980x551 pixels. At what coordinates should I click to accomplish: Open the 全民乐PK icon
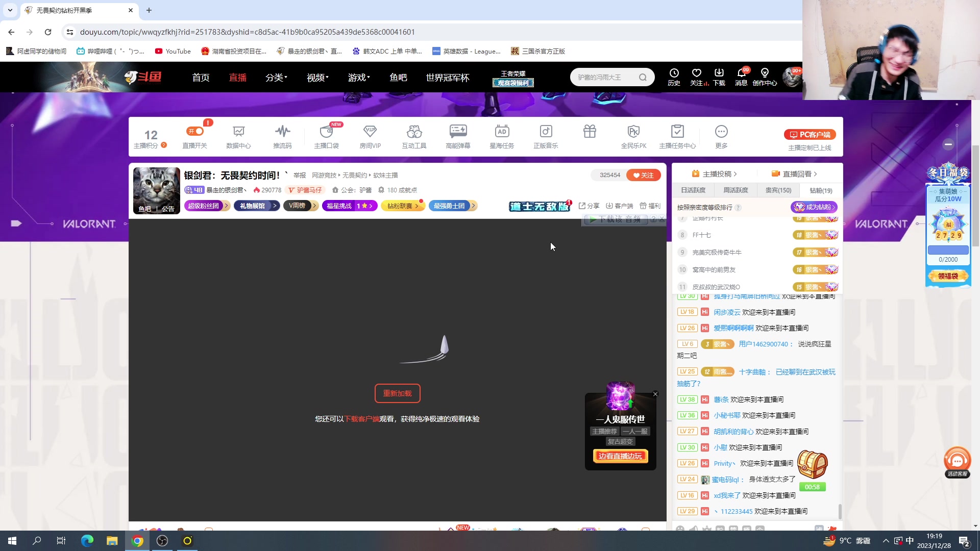pyautogui.click(x=633, y=132)
